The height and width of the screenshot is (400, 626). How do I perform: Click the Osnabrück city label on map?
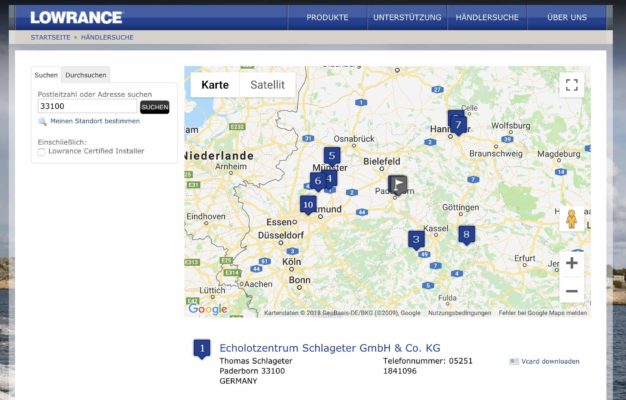pyautogui.click(x=354, y=139)
